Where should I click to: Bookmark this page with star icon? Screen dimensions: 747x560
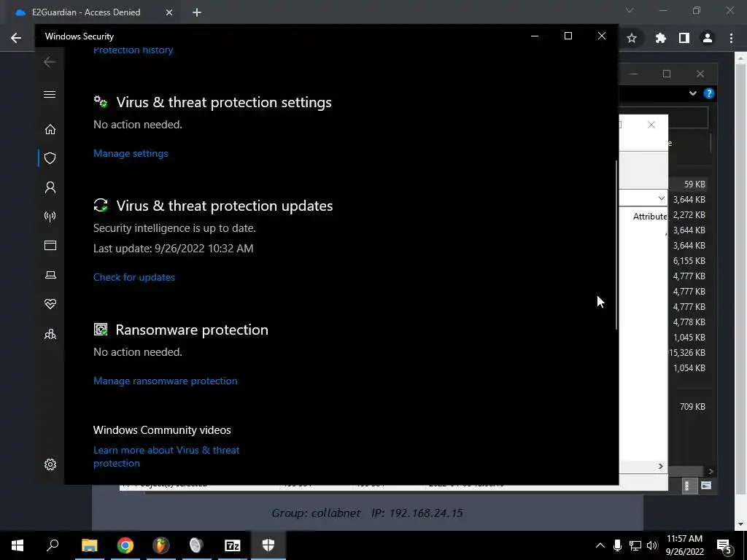click(x=632, y=38)
